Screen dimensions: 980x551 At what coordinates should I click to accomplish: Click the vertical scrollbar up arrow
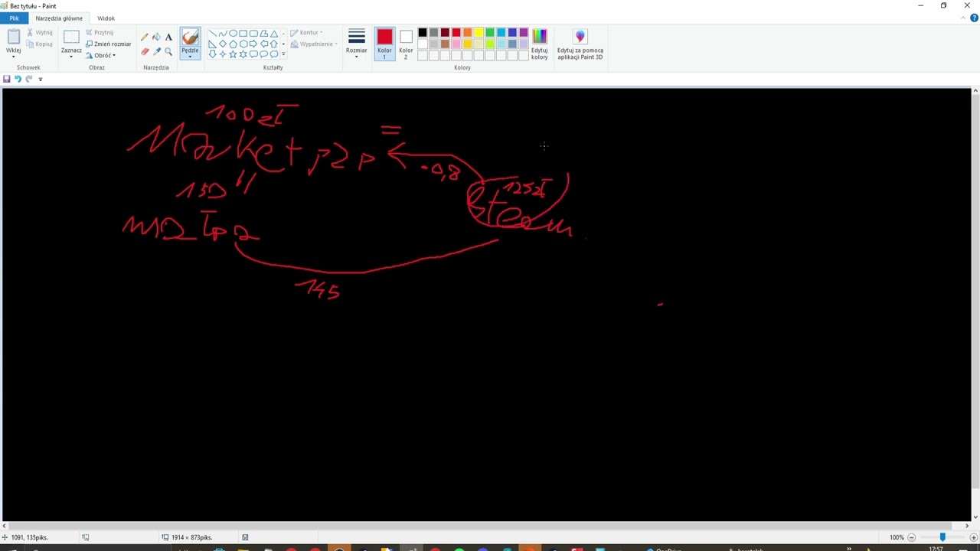tap(975, 92)
